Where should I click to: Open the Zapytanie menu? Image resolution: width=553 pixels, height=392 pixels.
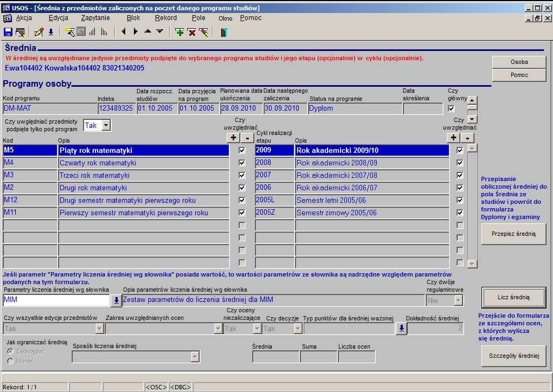[95, 18]
